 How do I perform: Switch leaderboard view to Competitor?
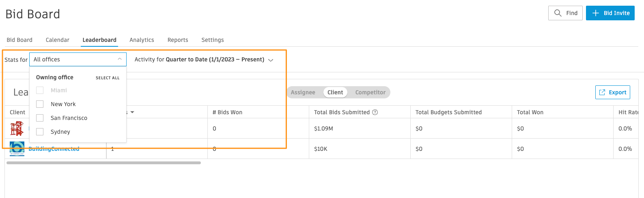tap(370, 92)
